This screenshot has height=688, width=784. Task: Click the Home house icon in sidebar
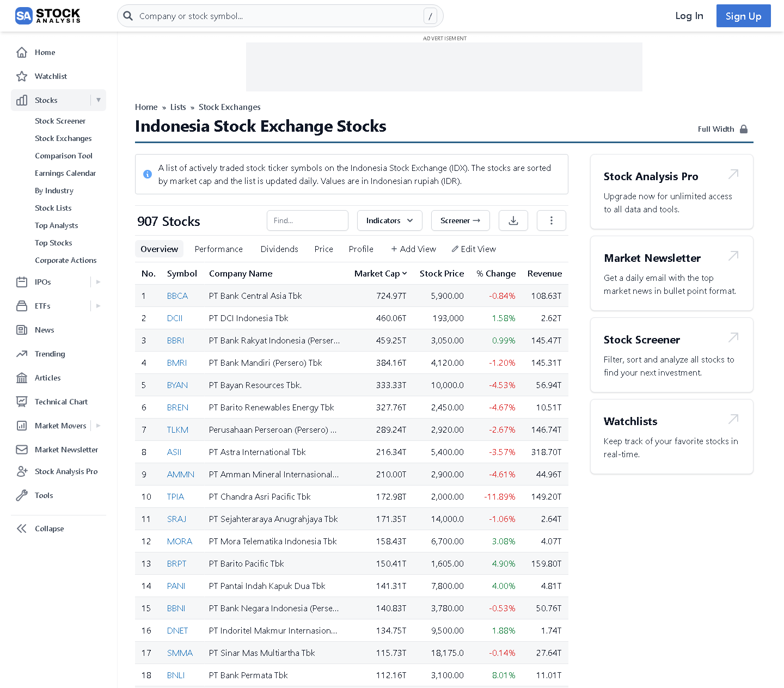[22, 52]
